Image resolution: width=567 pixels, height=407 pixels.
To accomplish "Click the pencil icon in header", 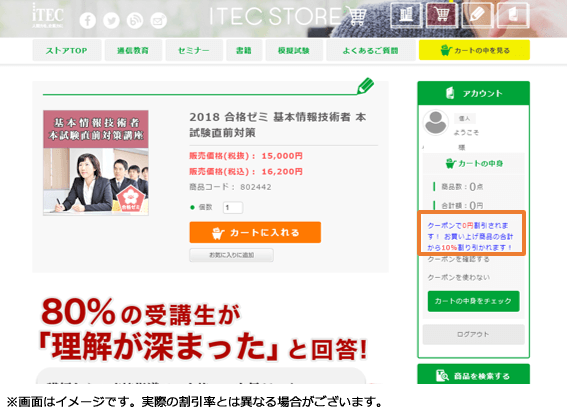I will click(x=477, y=15).
